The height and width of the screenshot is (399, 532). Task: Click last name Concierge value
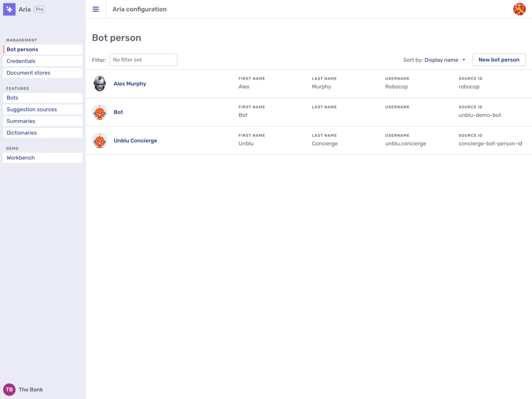[x=325, y=144]
